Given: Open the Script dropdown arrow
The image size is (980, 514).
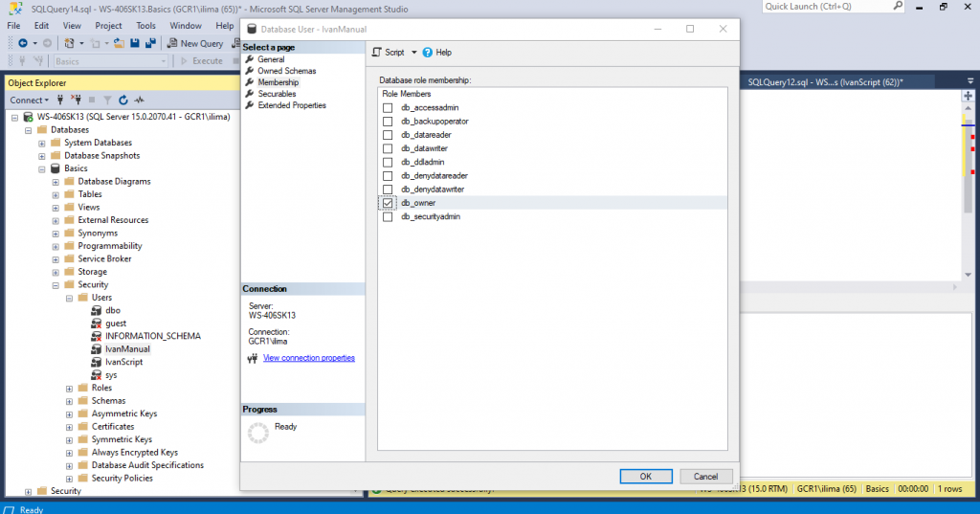Looking at the screenshot, I should click(413, 53).
